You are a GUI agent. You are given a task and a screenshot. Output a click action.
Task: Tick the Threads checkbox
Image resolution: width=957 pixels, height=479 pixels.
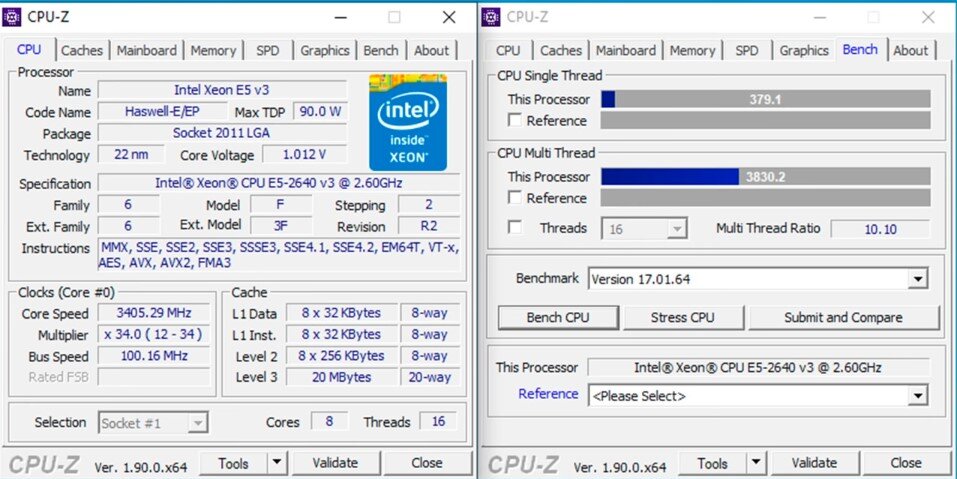[x=515, y=228]
